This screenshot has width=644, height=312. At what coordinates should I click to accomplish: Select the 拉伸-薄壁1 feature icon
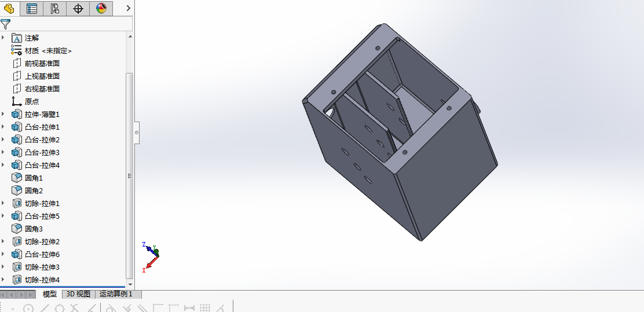click(16, 114)
